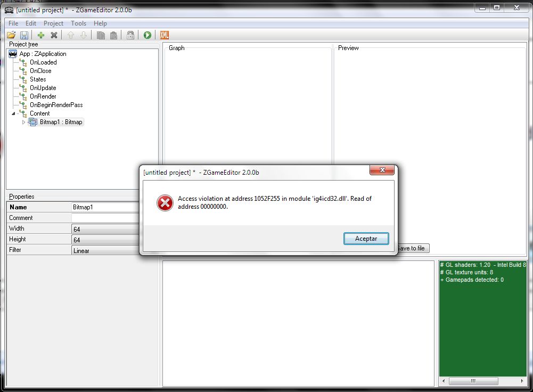This screenshot has width=533, height=392.
Task: Open the Height dropdown showing 64
Action: 105,239
